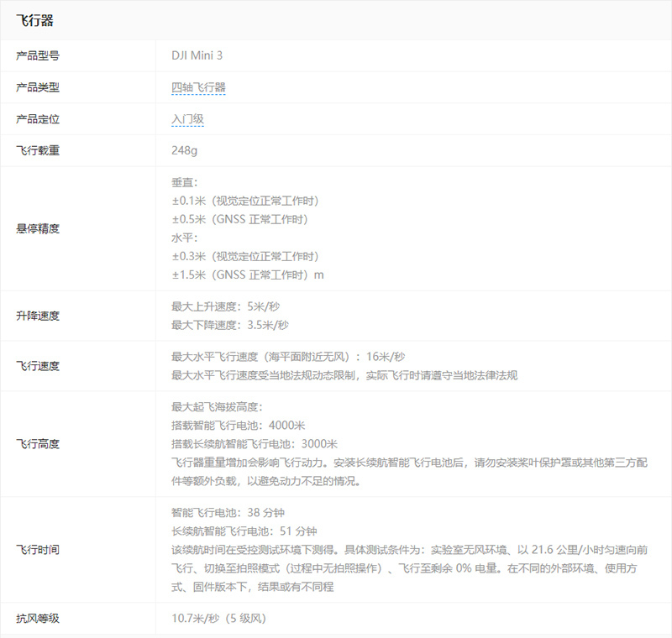Select the ±1.5米 GNSS line
Viewport: 672px width, 638px height.
click(x=248, y=275)
